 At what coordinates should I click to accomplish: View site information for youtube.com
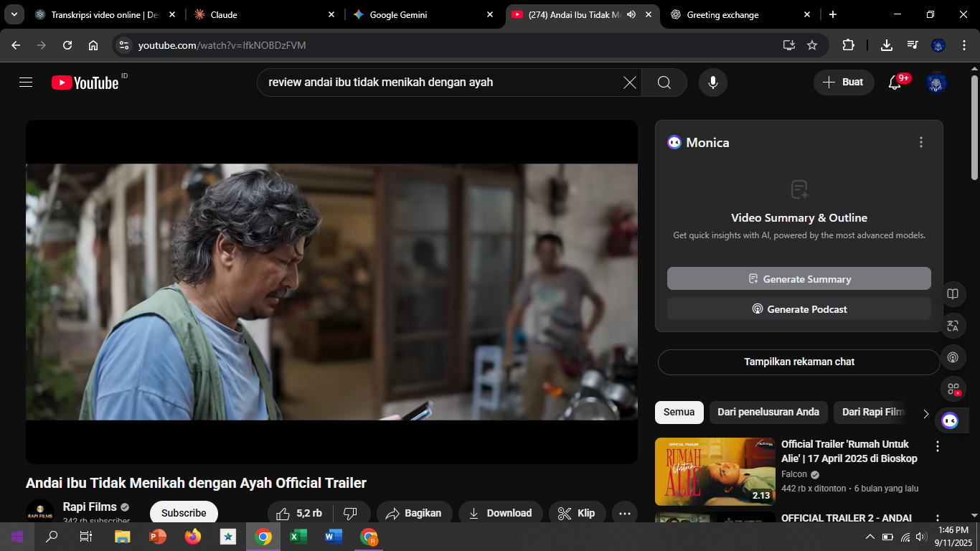click(x=124, y=45)
